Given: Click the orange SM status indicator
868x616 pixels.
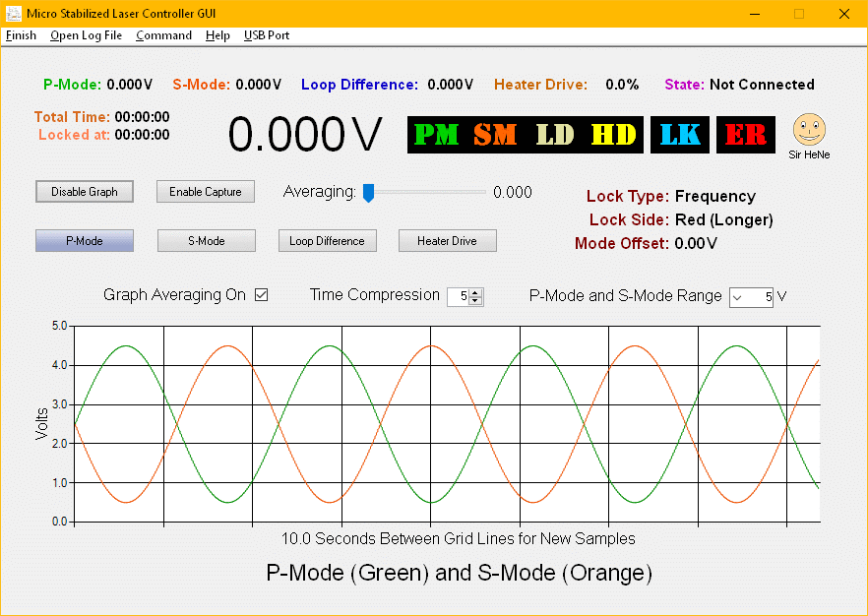Looking at the screenshot, I should pyautogui.click(x=495, y=135).
